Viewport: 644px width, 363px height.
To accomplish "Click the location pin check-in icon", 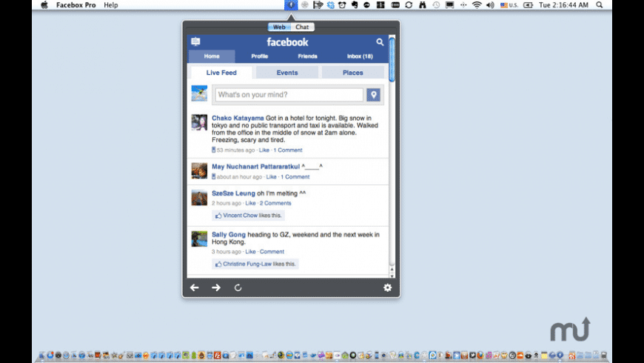I will [373, 95].
